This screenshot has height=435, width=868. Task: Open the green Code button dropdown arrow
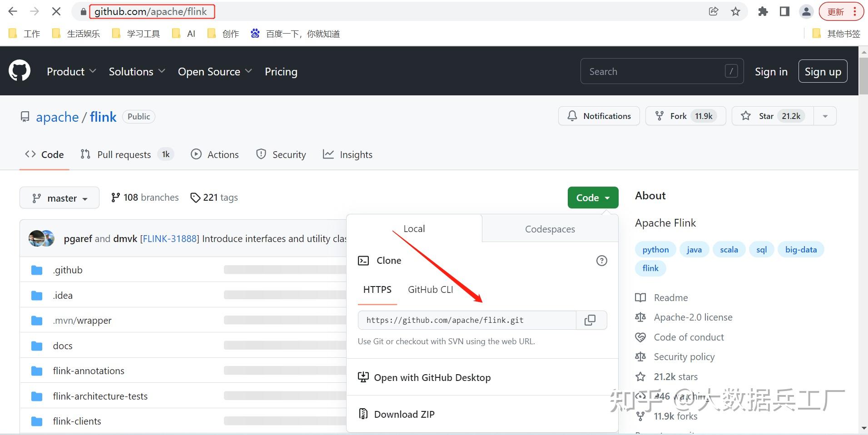pos(607,198)
